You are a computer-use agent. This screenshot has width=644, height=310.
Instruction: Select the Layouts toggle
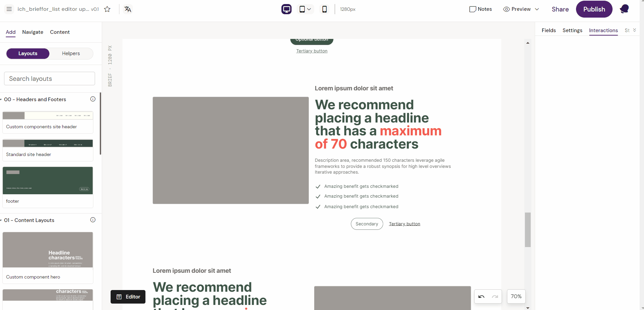(x=28, y=53)
